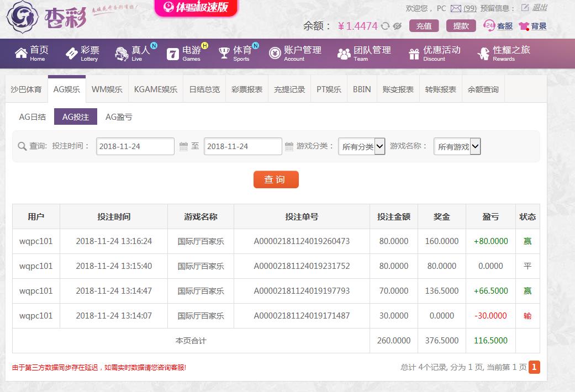Open calendar picker for start date

183,146
